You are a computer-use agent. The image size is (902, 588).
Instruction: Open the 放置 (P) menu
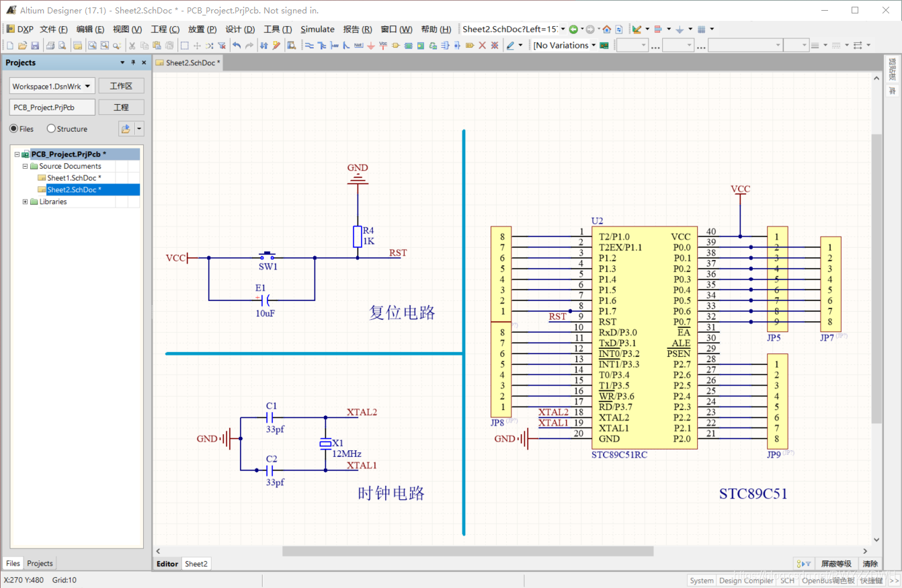[x=202, y=29]
